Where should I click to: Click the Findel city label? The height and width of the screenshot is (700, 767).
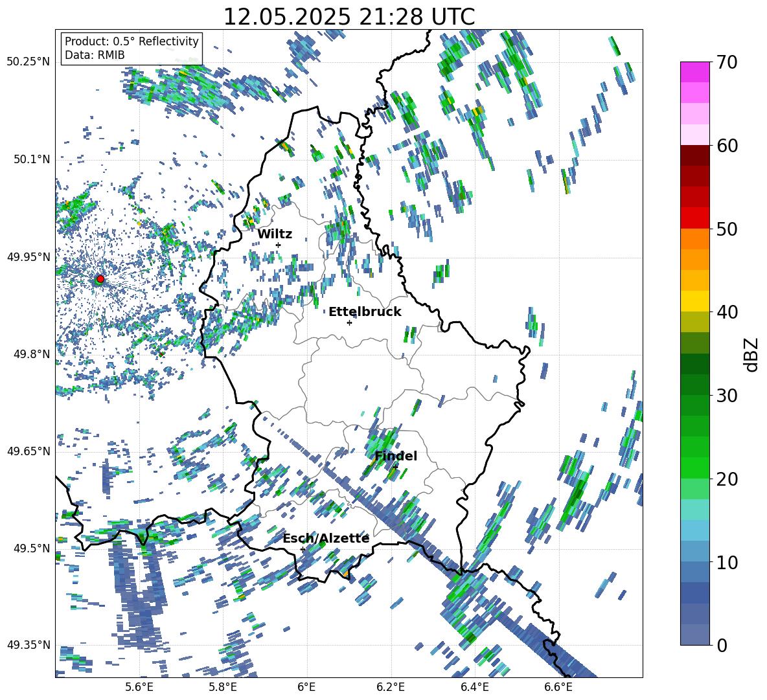click(x=396, y=456)
